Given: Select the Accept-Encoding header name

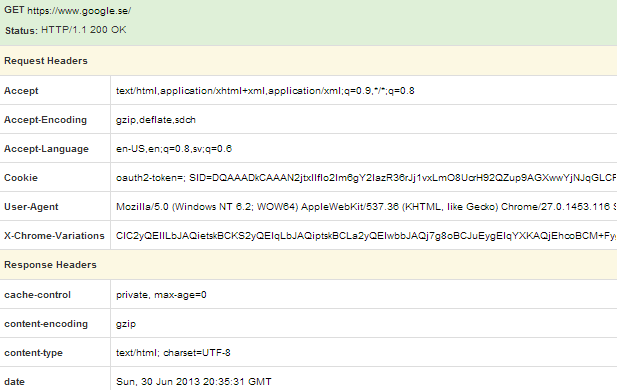Looking at the screenshot, I should click(x=45, y=120).
